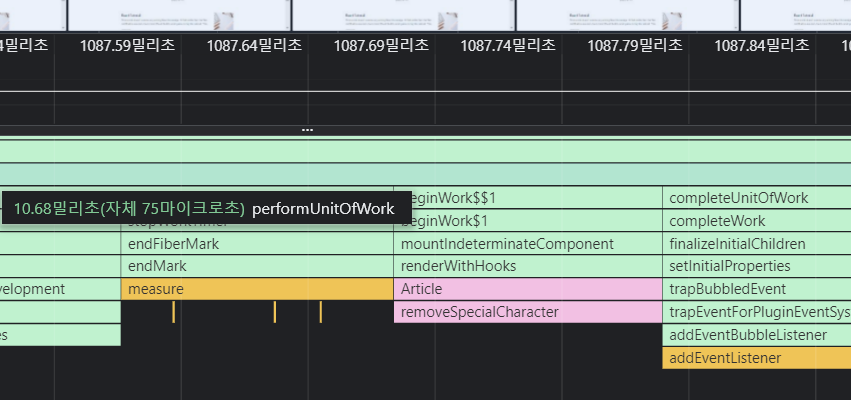Viewport: 851px width, 400px height.
Task: Click the 1087.84밀리초 ruler label
Action: tap(762, 45)
